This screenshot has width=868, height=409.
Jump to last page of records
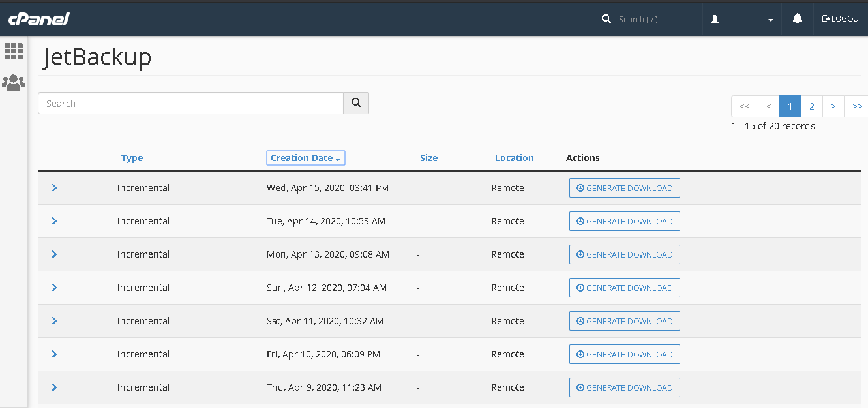click(857, 106)
